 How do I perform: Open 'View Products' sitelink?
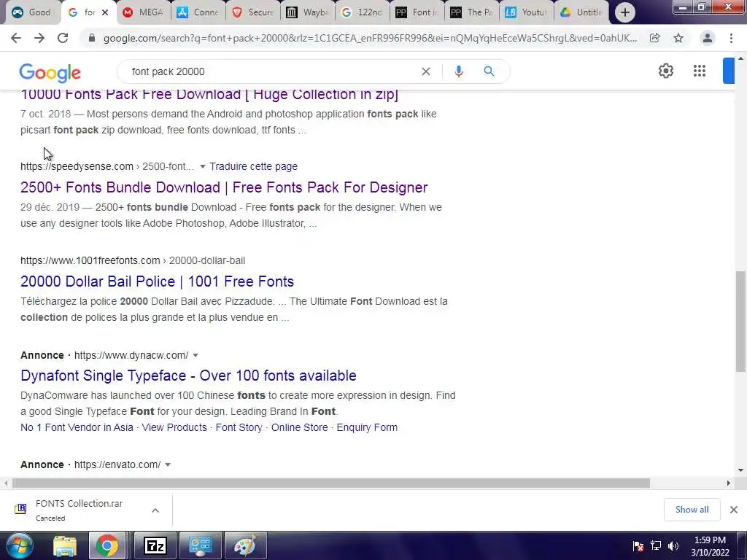point(174,427)
